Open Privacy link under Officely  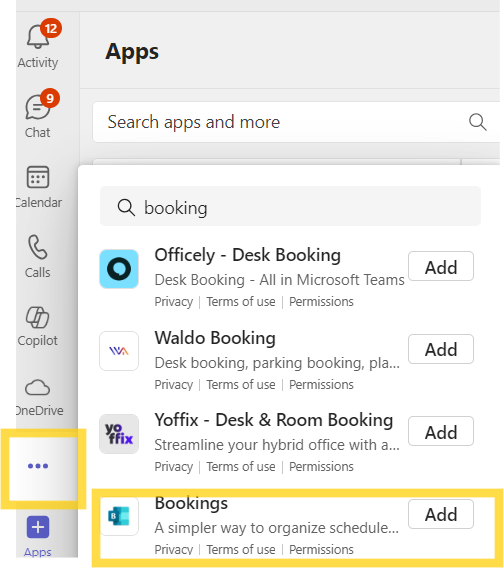pyautogui.click(x=174, y=302)
